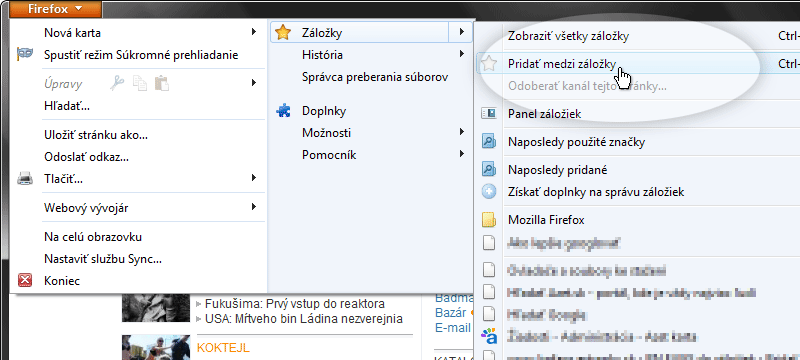
Task: Open the E-mail link
Action: [x=453, y=328]
